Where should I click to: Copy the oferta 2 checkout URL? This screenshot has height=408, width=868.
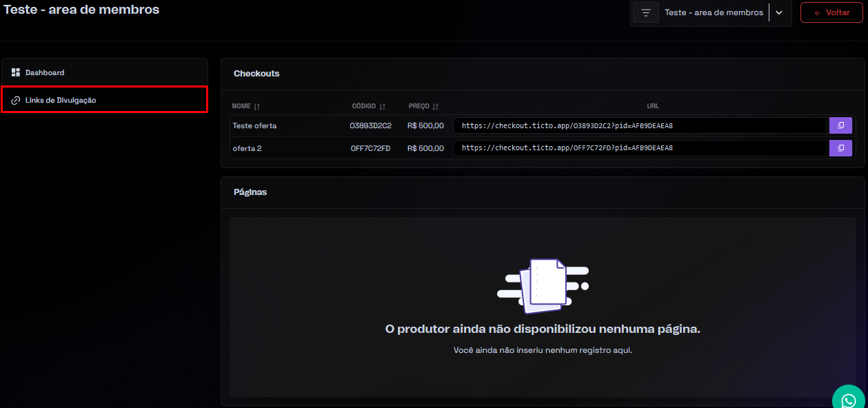[x=840, y=148]
